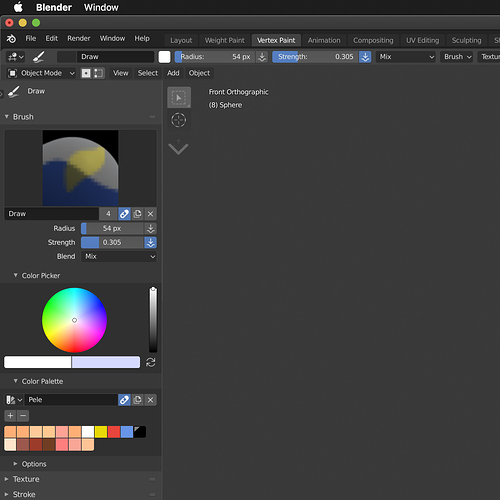Screen dimensions: 500x500
Task: Open the viewport Select menu
Action: point(148,73)
